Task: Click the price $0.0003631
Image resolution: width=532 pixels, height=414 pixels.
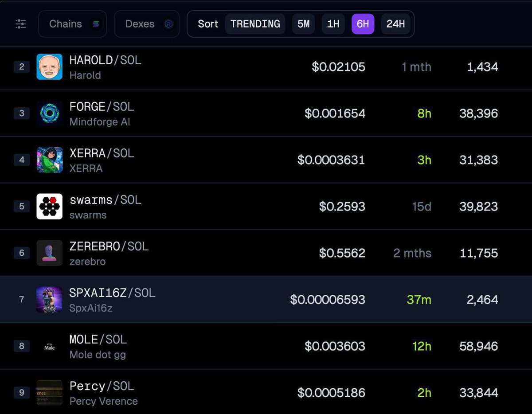Action: click(331, 160)
